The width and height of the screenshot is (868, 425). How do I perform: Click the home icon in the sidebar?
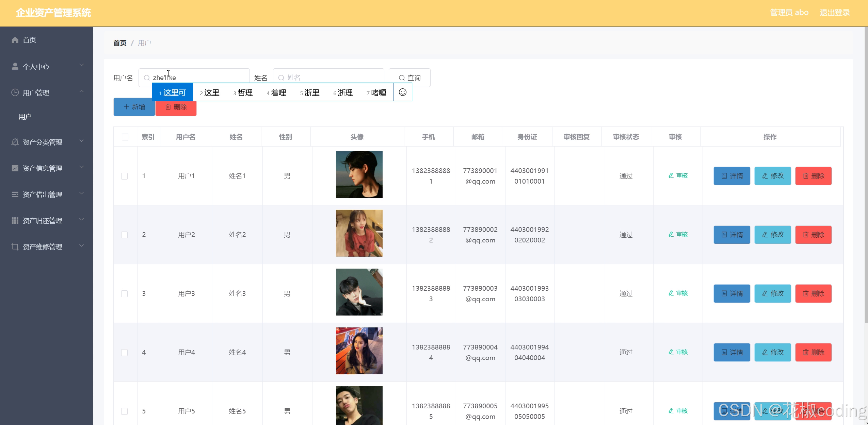pos(15,40)
